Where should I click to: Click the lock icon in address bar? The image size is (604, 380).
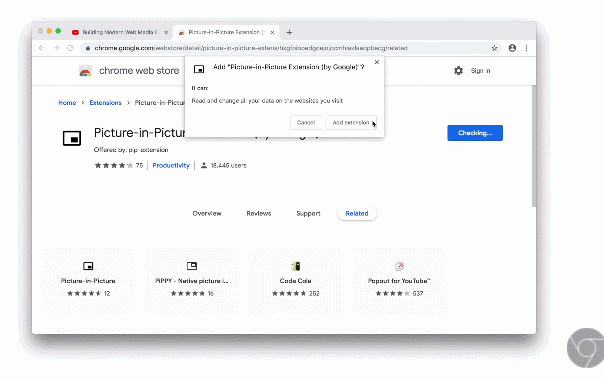88,48
